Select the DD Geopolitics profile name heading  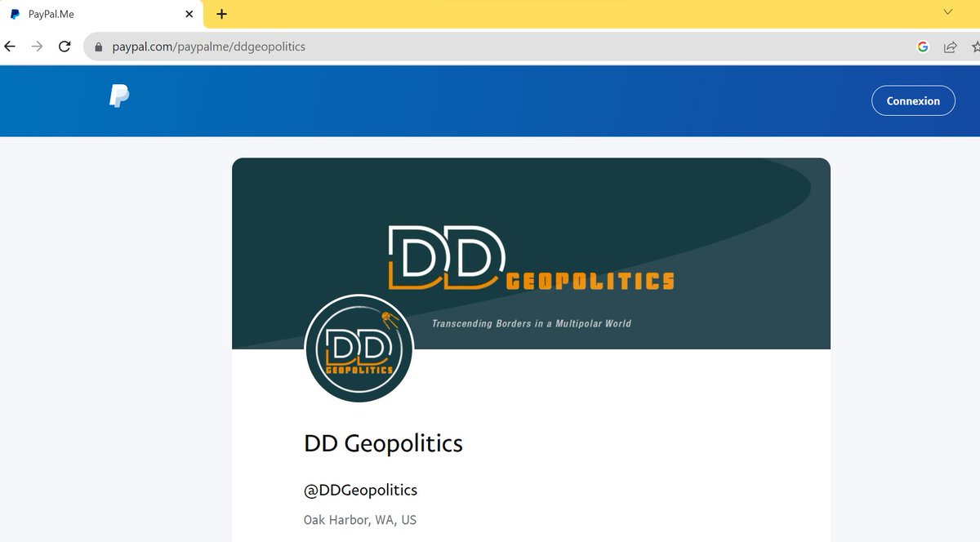[x=383, y=443]
